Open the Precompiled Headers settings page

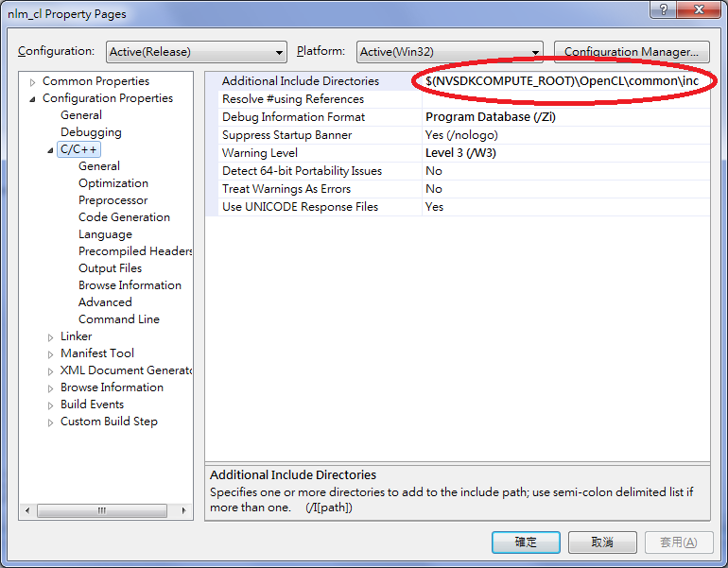[x=135, y=251]
